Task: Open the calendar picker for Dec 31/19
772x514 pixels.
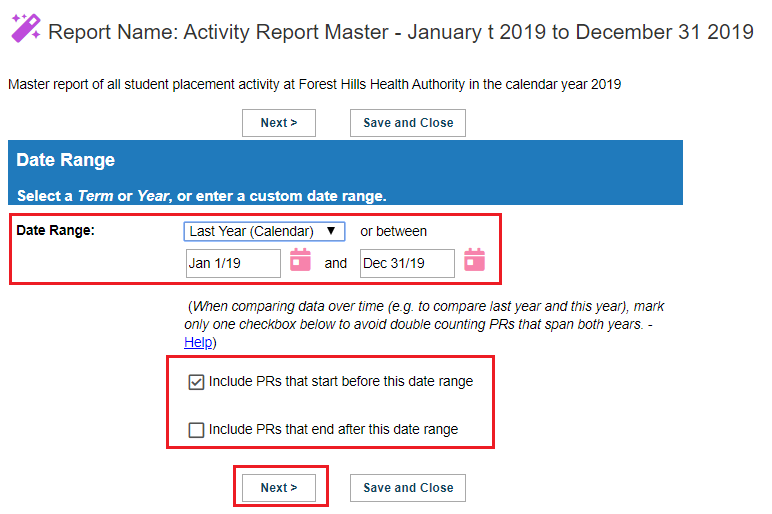Action: pos(474,260)
